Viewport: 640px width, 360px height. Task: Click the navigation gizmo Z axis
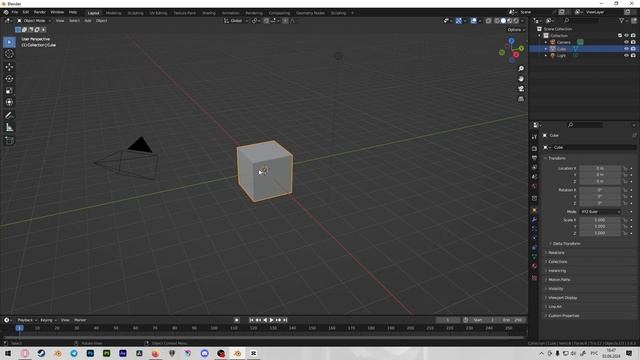[x=511, y=41]
